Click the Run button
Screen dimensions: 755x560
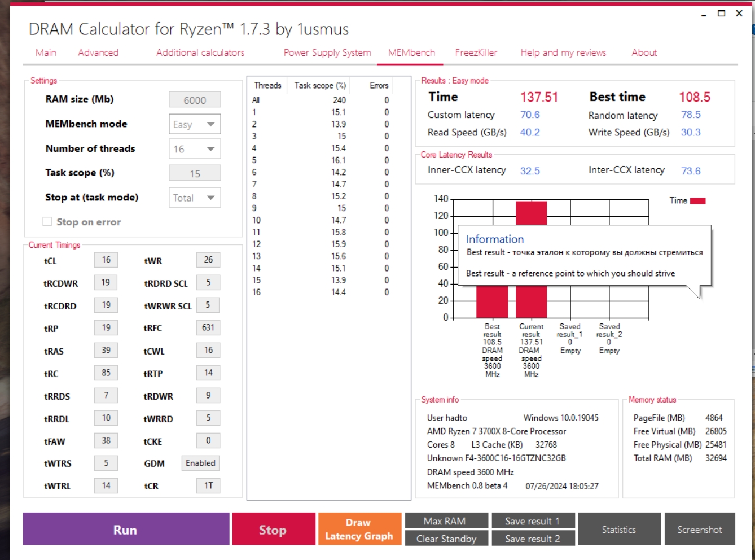click(x=125, y=528)
